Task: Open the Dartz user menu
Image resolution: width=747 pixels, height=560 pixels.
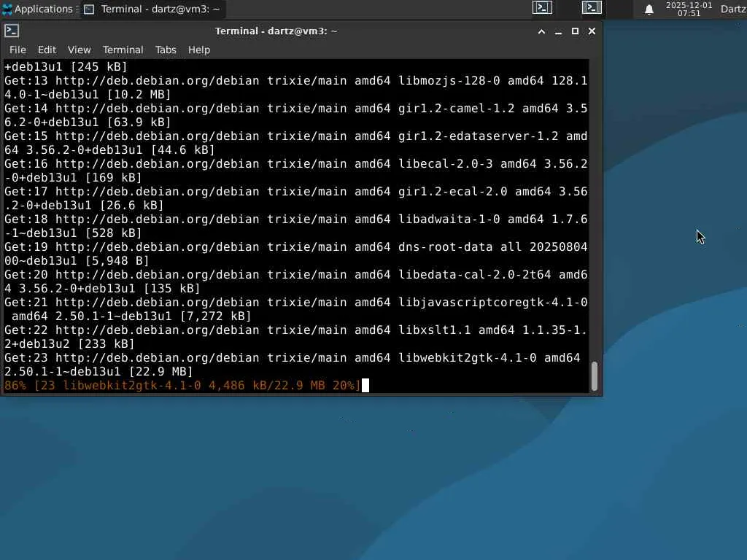Action: coord(733,9)
